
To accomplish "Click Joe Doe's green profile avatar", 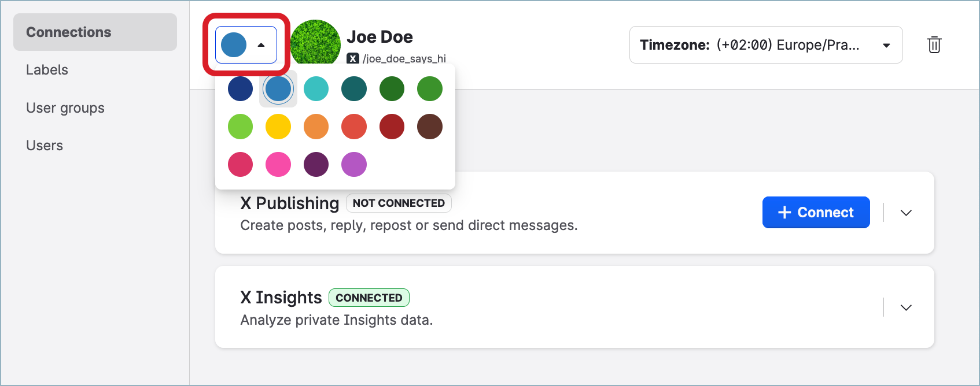I will (315, 43).
